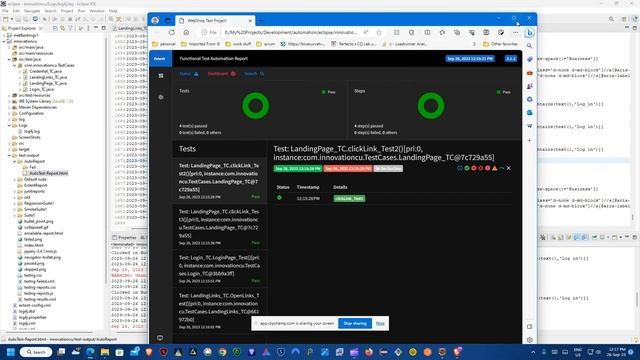The height and width of the screenshot is (360, 640).
Task: Open the browser settings and more menu
Action: pos(516,32)
